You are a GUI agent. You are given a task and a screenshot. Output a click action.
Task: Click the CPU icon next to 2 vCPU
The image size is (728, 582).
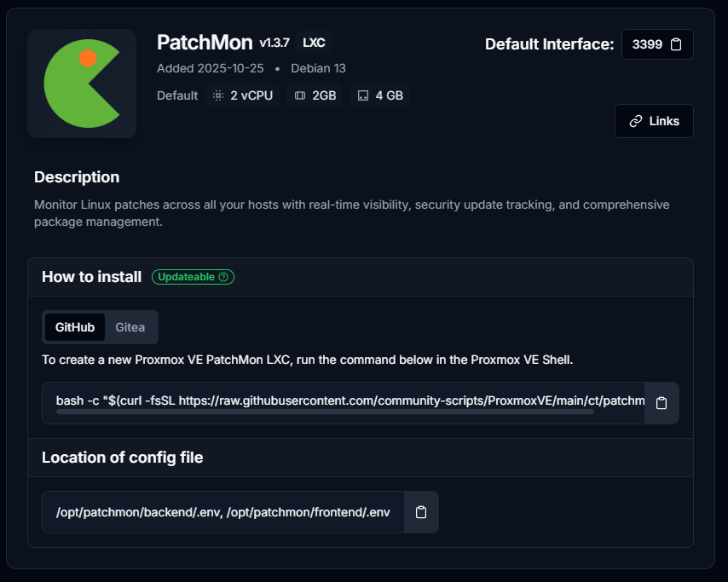(218, 95)
